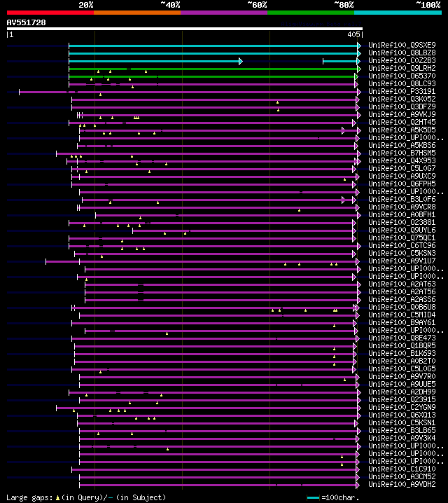The image size is (448, 503).
Task: Click the cyan alignment bar of UniRef100_Q9SXE9
Action: pos(215,46)
